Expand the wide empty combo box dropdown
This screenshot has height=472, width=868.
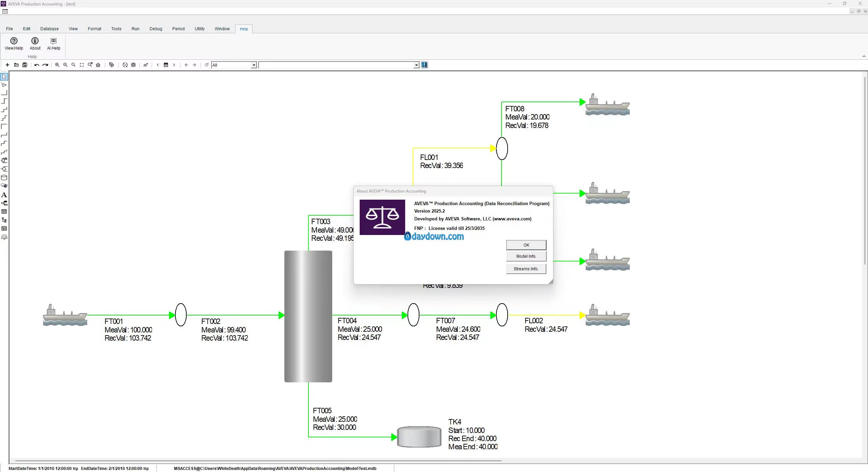pyautogui.click(x=416, y=65)
